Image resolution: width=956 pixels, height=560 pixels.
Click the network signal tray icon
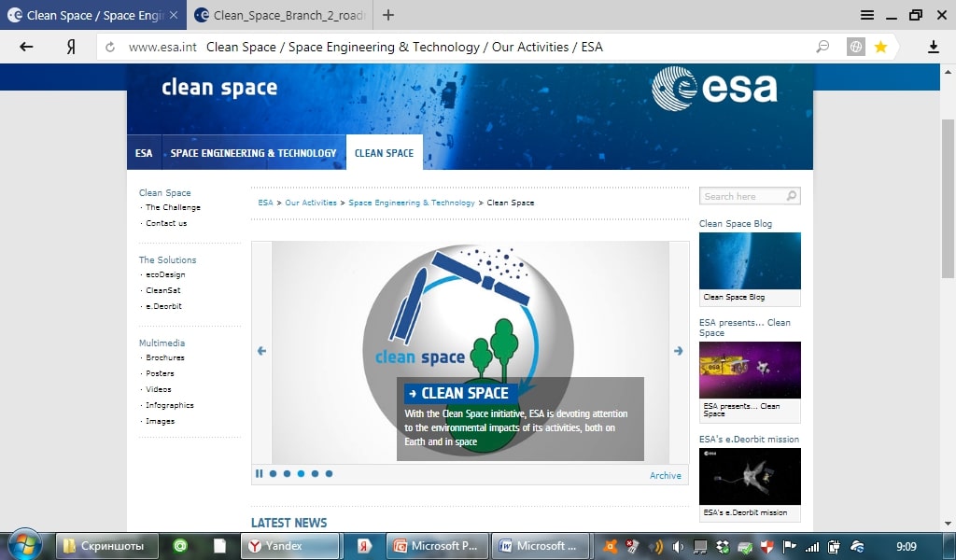pos(812,547)
